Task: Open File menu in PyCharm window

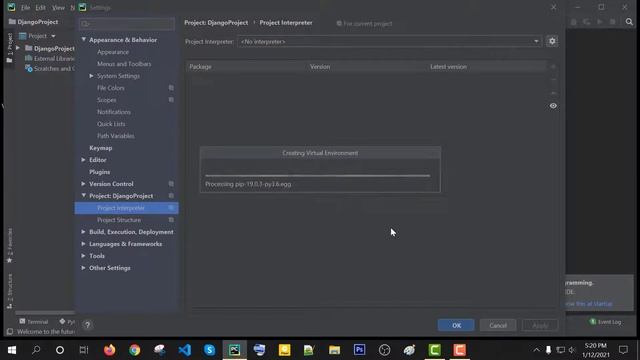Action: tap(25, 7)
